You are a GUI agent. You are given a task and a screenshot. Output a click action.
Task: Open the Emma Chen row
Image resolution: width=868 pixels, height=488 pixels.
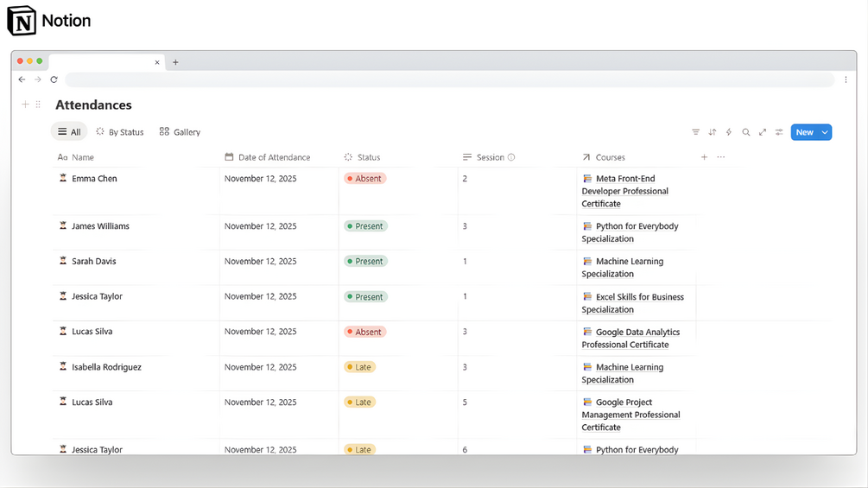(x=95, y=179)
